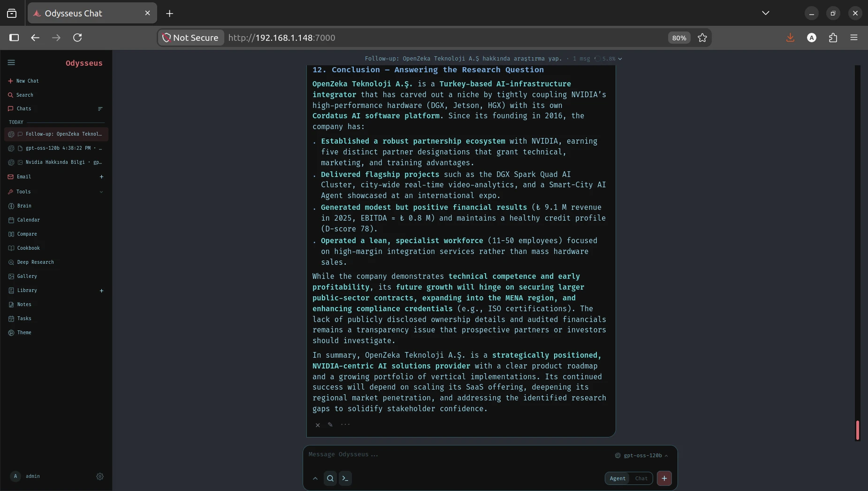Click the chats sort/filter icon

coord(100,109)
